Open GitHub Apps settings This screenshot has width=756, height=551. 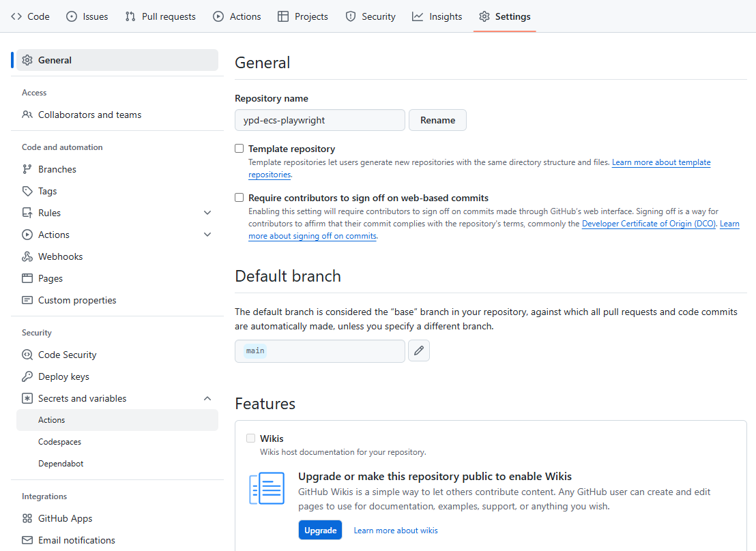click(x=117, y=518)
